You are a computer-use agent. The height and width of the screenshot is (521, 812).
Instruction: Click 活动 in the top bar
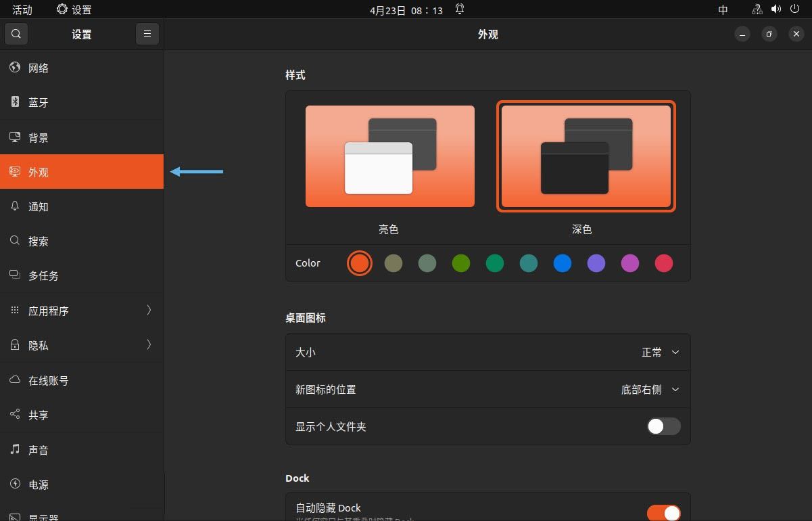(x=22, y=9)
